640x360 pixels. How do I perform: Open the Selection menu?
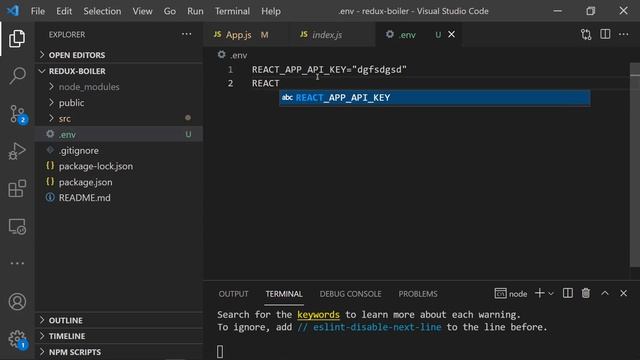[x=102, y=11]
